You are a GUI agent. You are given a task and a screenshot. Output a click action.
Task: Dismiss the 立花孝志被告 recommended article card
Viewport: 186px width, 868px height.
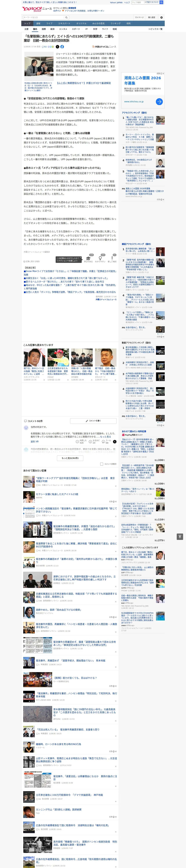click(68, 380)
